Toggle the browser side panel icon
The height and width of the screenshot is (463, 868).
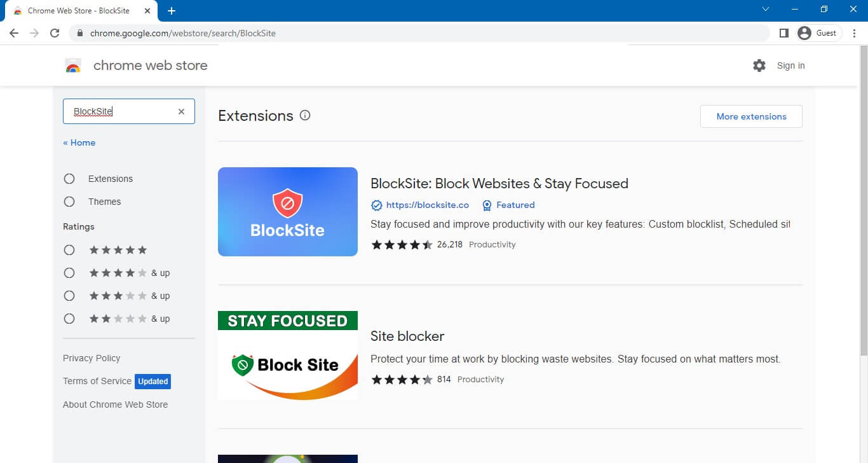[783, 33]
